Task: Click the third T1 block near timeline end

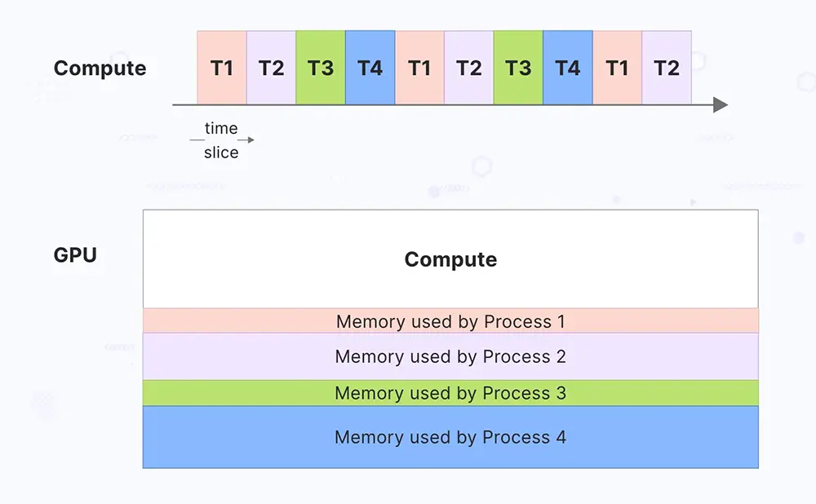Action: 617,68
